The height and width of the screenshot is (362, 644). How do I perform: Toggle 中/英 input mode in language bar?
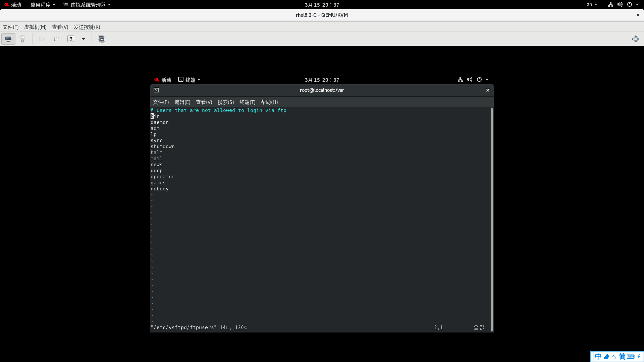pyautogui.click(x=597, y=356)
